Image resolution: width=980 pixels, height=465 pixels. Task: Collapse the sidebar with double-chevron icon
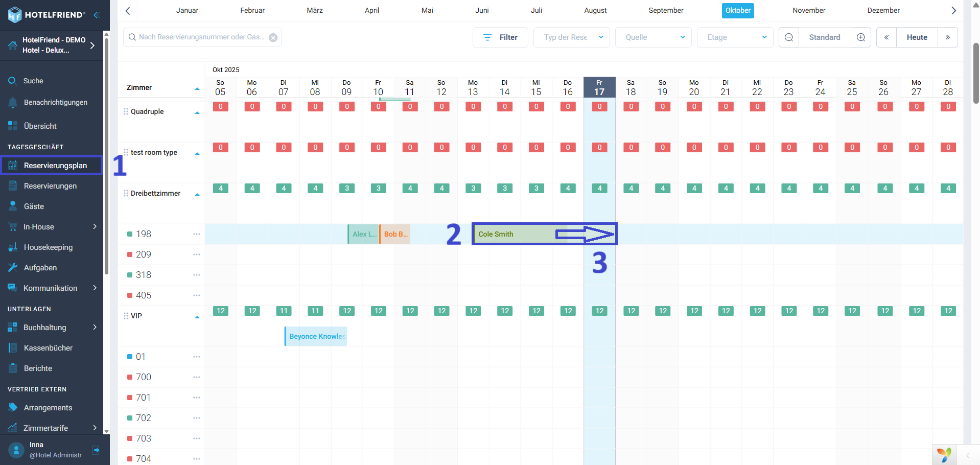96,15
